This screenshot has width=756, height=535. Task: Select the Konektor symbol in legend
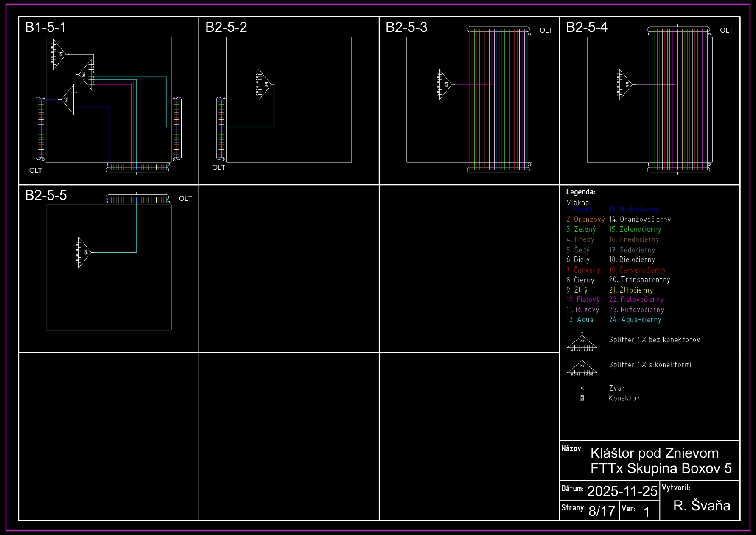pyautogui.click(x=582, y=398)
